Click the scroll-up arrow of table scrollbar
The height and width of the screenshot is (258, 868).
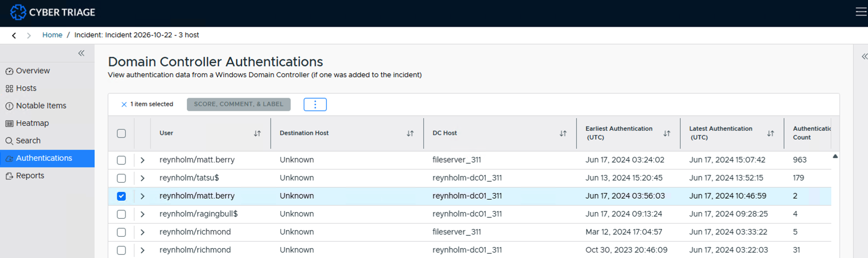point(835,156)
